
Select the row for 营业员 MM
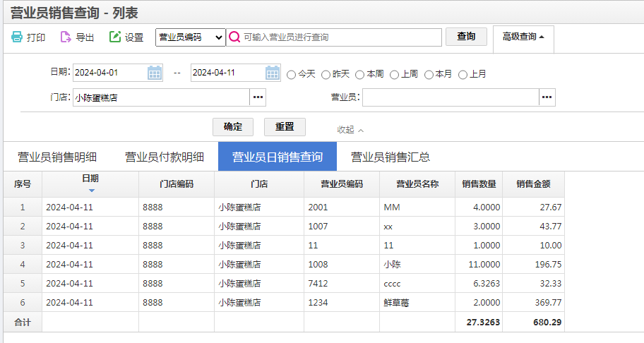(284, 207)
